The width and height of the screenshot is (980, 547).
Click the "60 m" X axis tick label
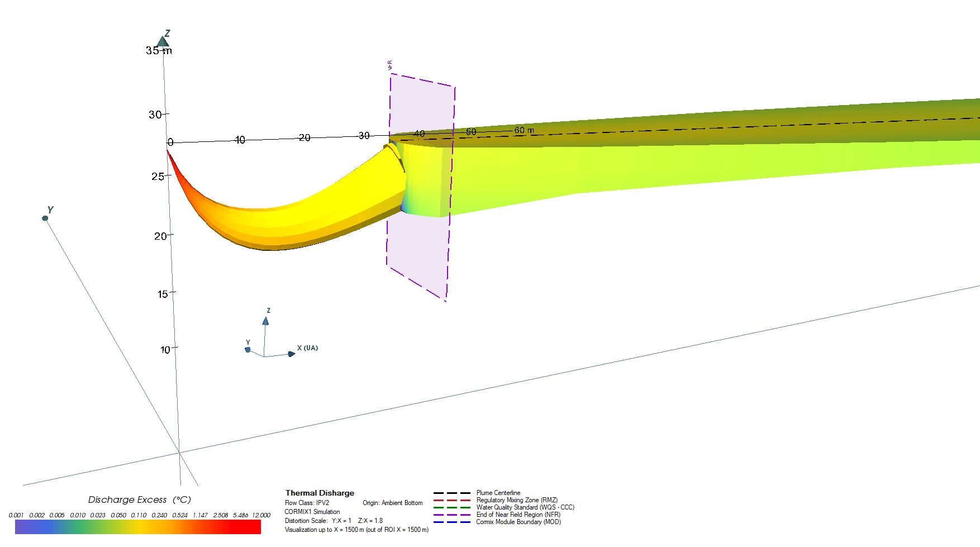point(524,130)
